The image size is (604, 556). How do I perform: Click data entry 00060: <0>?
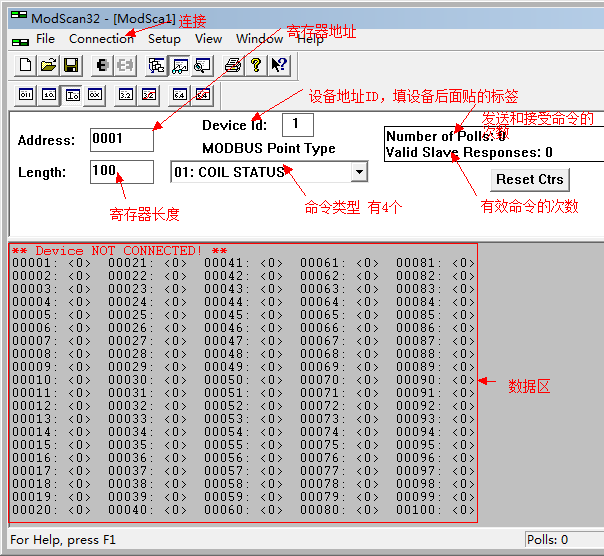(243, 510)
